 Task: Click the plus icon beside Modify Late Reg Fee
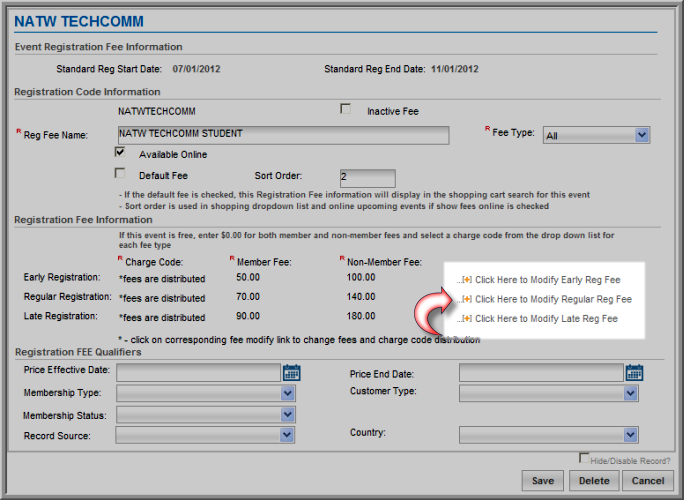pyautogui.click(x=467, y=318)
